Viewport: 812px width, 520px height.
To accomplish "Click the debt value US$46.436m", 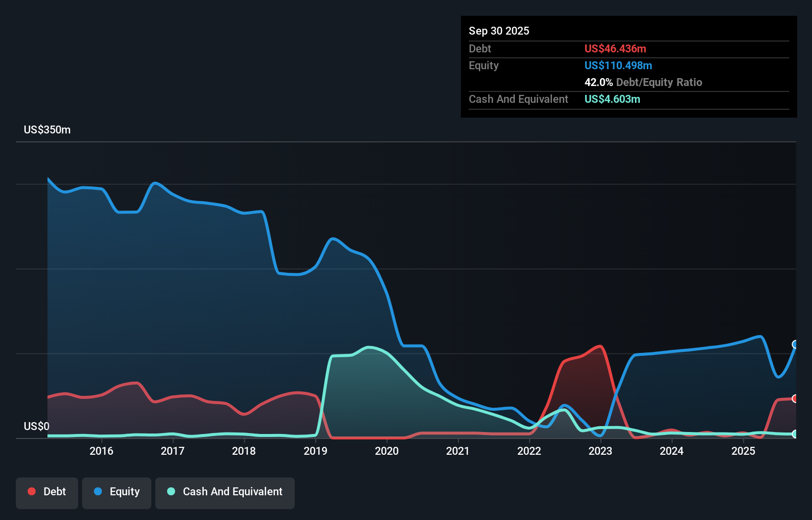I will [615, 48].
